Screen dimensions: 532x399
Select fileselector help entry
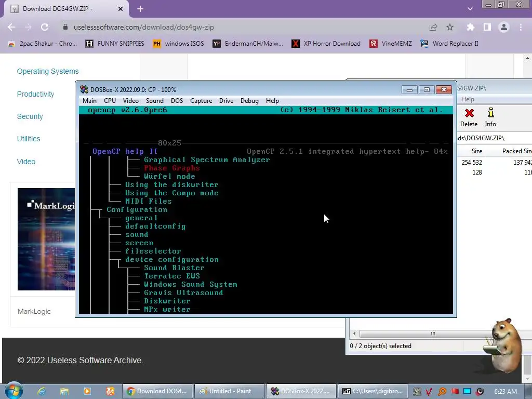pos(153,251)
